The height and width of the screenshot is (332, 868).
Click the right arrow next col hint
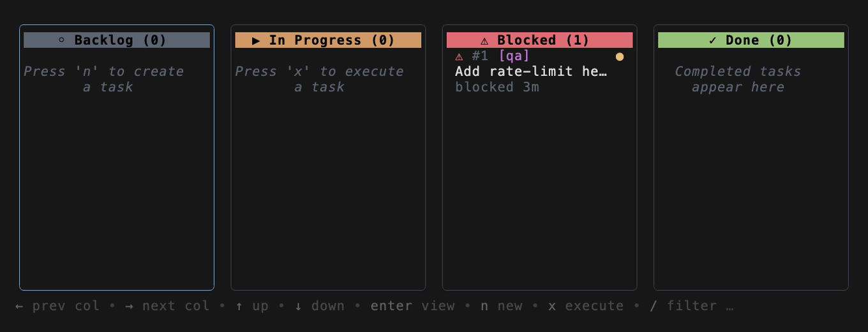(x=167, y=306)
